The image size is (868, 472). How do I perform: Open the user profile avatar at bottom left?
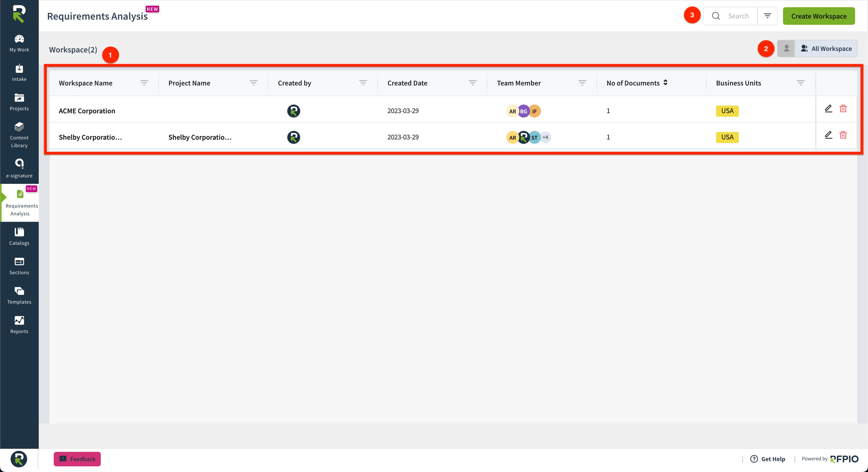tap(19, 459)
